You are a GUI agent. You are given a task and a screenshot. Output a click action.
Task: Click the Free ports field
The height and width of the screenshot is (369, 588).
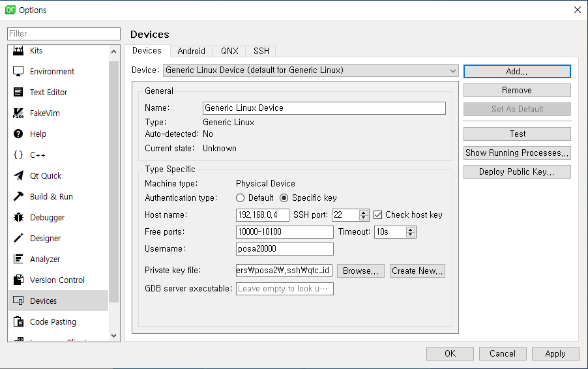[x=285, y=231]
